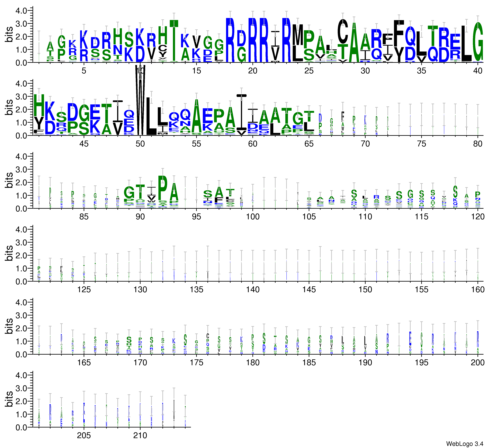Image resolution: width=496 pixels, height=448 pixels.
Task: Click the large green P at position 92
Action: click(x=163, y=188)
